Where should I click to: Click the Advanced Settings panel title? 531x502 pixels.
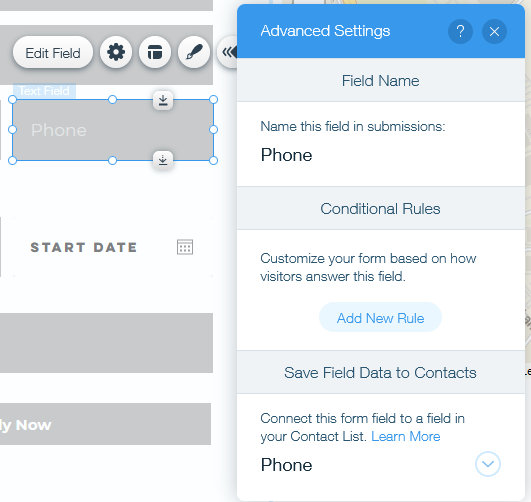click(x=325, y=31)
